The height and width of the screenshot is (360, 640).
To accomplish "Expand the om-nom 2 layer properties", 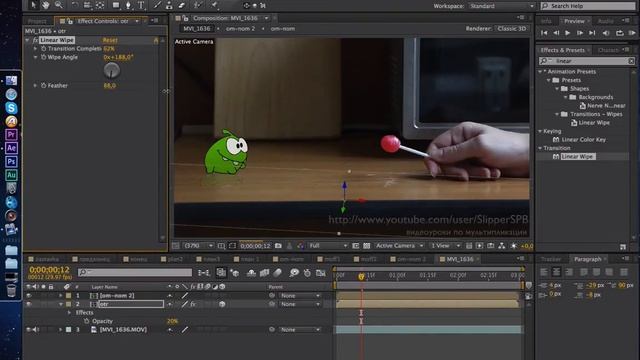I will pyautogui.click(x=61, y=296).
